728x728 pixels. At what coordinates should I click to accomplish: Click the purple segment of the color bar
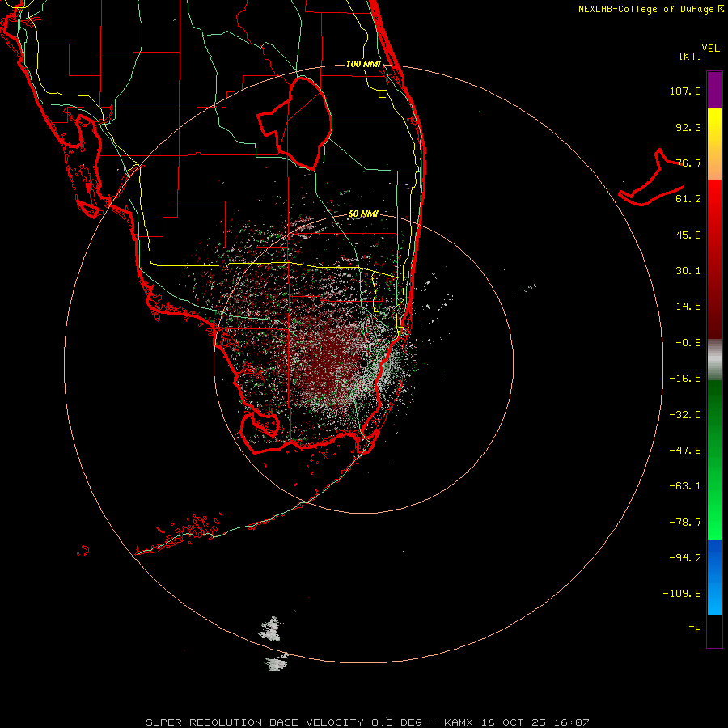(714, 90)
